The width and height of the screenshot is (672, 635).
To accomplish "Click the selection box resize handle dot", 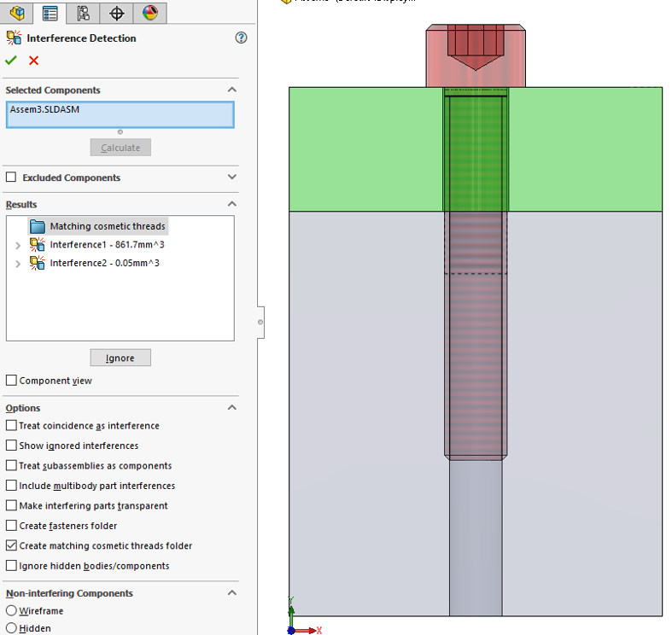I will tap(120, 132).
